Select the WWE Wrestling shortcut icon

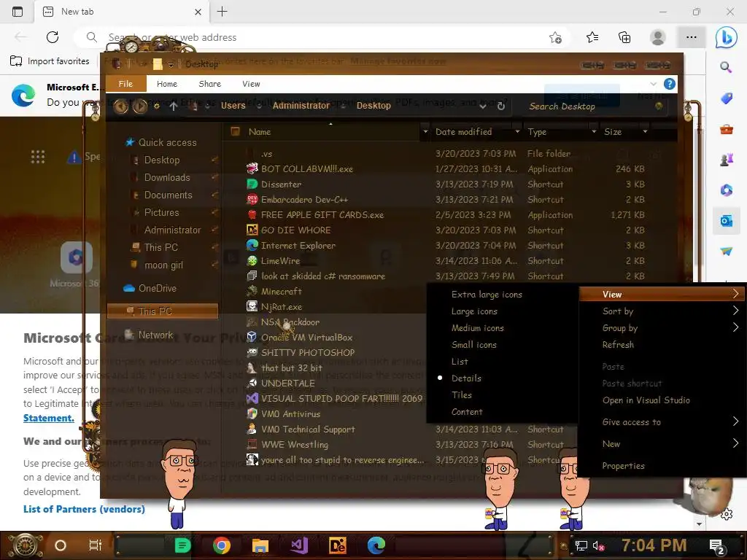coord(252,444)
